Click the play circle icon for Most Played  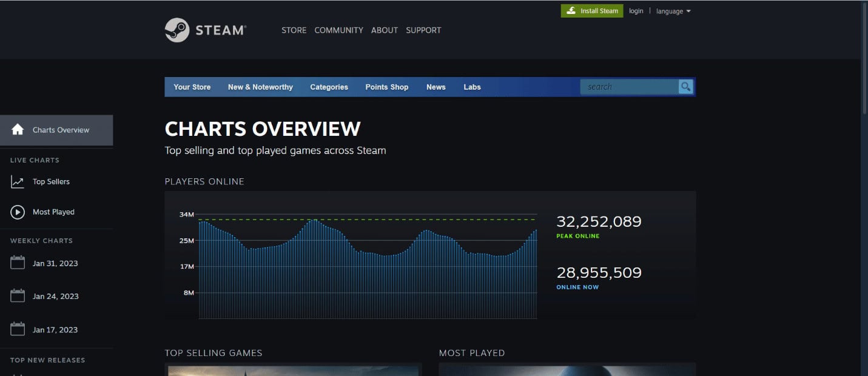18,212
